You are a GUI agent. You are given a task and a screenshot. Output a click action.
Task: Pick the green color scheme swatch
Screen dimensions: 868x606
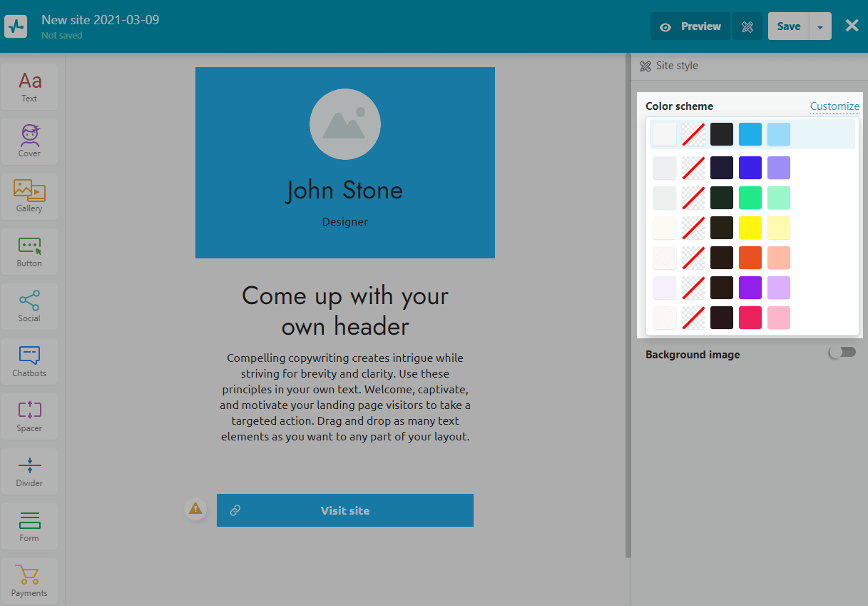(750, 198)
